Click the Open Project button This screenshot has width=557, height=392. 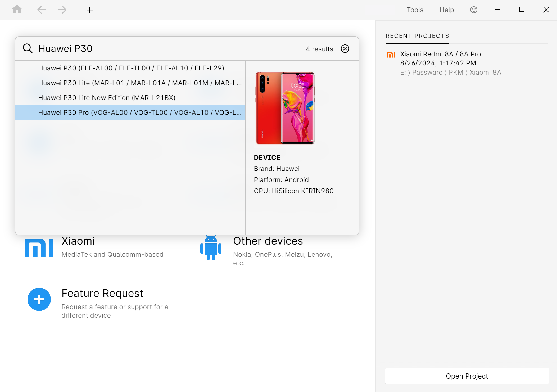[x=467, y=376]
